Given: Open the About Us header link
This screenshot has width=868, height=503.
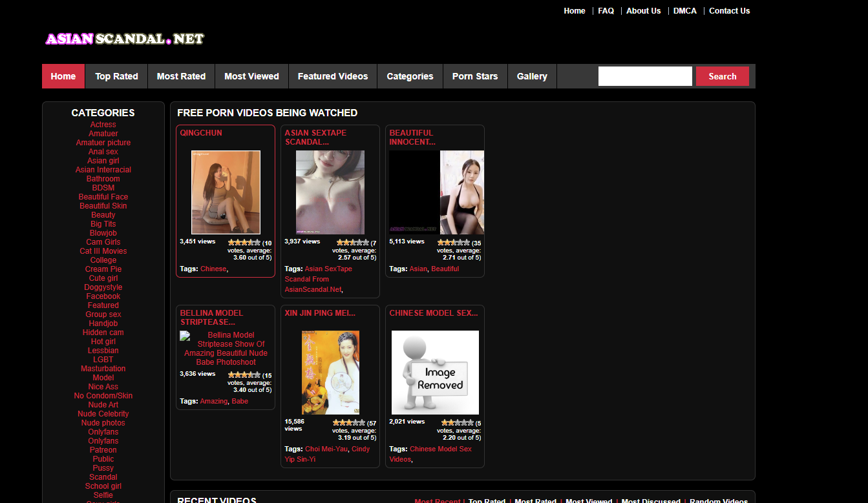Looking at the screenshot, I should (643, 11).
